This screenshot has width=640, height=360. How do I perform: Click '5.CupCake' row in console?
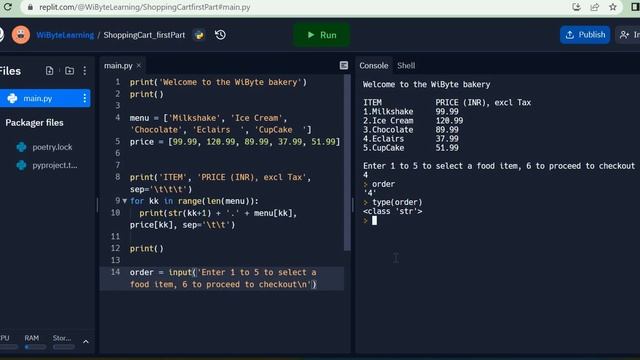411,148
